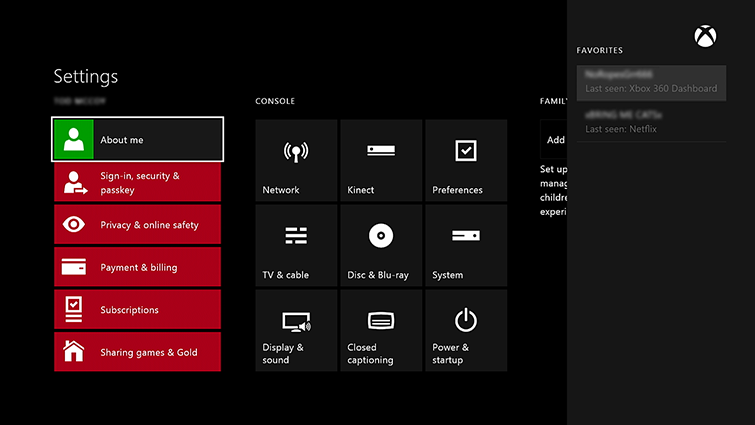Select the Disc & Blu-ray tile

pyautogui.click(x=381, y=245)
